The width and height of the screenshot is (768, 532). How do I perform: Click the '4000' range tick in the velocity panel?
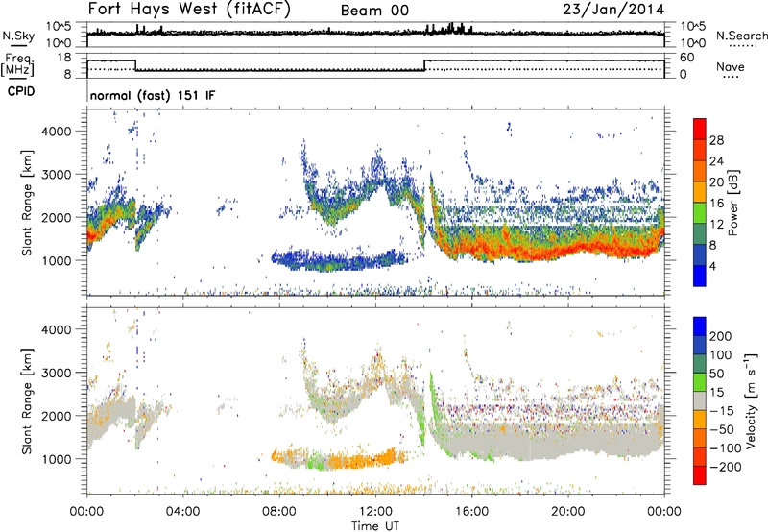(x=56, y=329)
